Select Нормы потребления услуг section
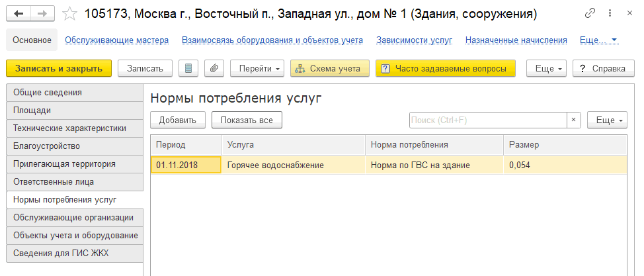Image resolution: width=644 pixels, height=276 pixels. coord(75,200)
